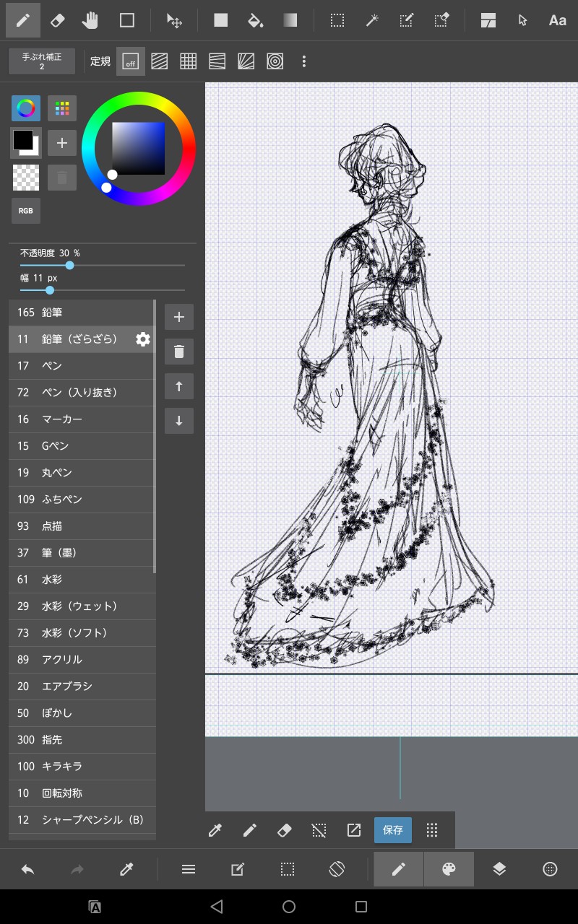Image resolution: width=578 pixels, height=924 pixels.
Task: Select the brush pen tool in top toolbar
Action: [23, 20]
